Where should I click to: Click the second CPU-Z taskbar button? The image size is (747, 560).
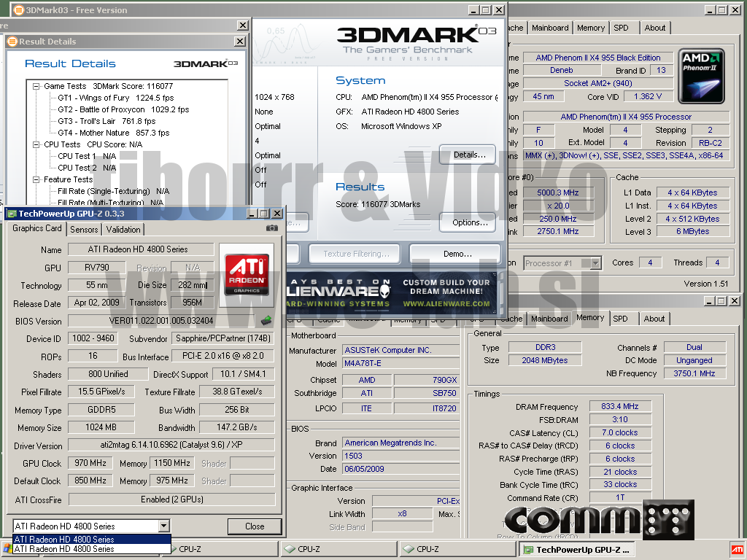click(338, 549)
